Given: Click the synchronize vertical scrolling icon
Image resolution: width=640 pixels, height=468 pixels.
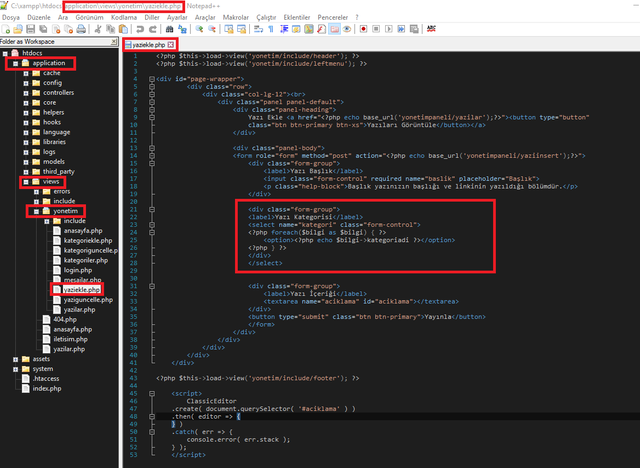Looking at the screenshot, I should [229, 29].
